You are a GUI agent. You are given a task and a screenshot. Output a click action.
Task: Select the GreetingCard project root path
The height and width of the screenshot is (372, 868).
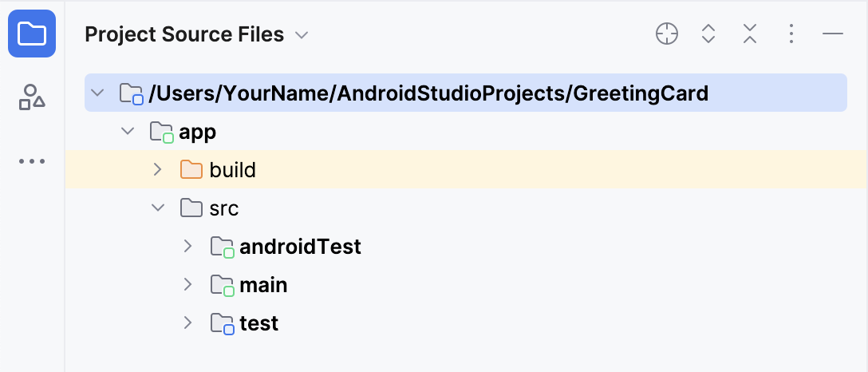428,93
